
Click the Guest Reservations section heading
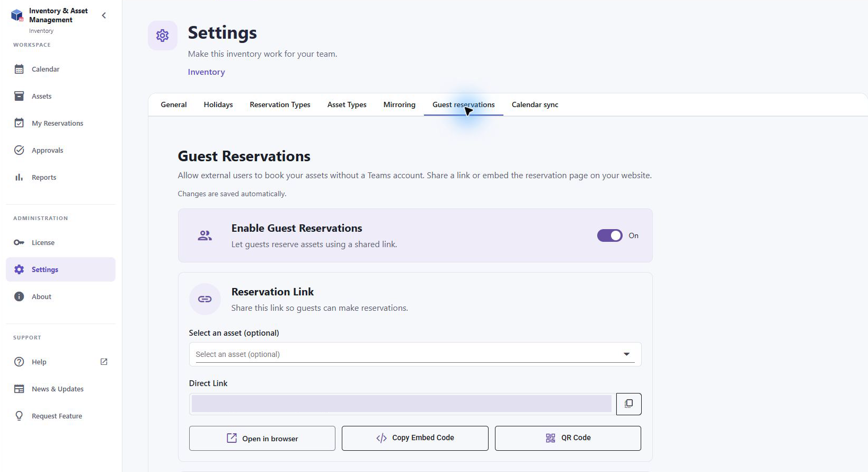pyautogui.click(x=244, y=156)
